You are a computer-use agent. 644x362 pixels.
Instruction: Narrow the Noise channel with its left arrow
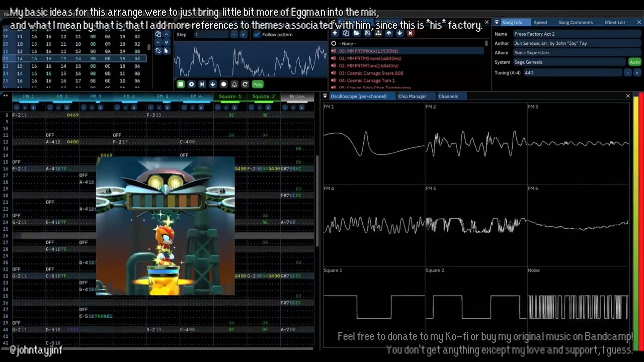click(x=293, y=108)
